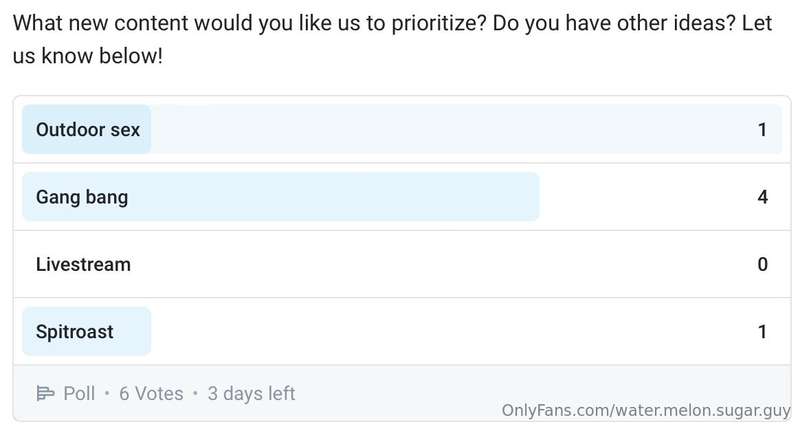
Task: Click the "Poll" label in the footer
Action: pyautogui.click(x=79, y=394)
